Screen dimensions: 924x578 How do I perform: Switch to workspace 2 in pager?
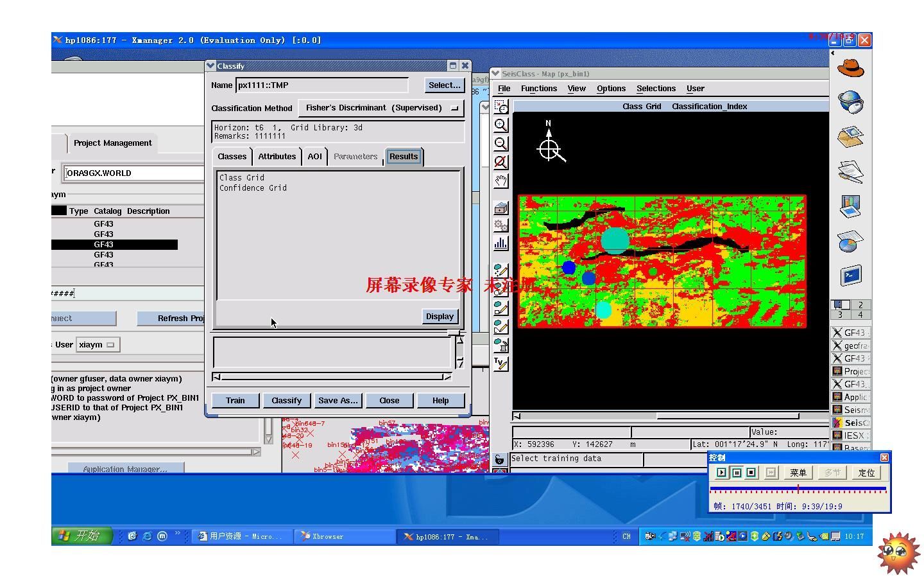[x=860, y=305]
